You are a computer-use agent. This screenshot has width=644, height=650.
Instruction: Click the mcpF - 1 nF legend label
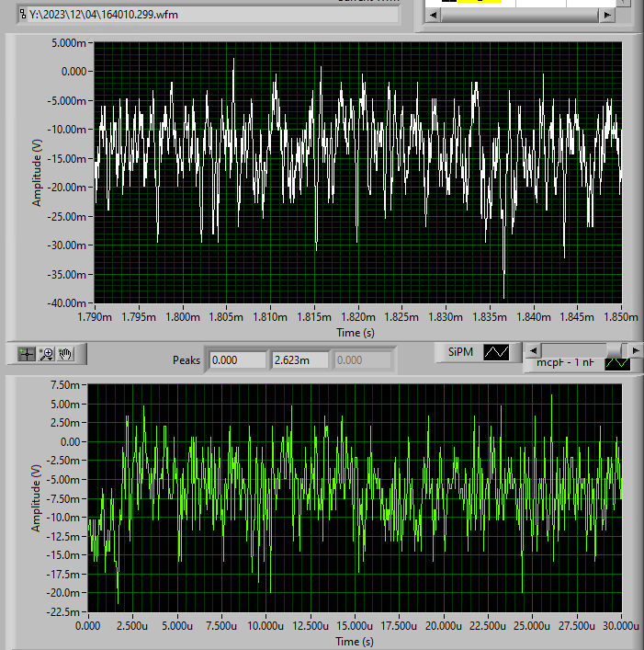click(x=563, y=362)
